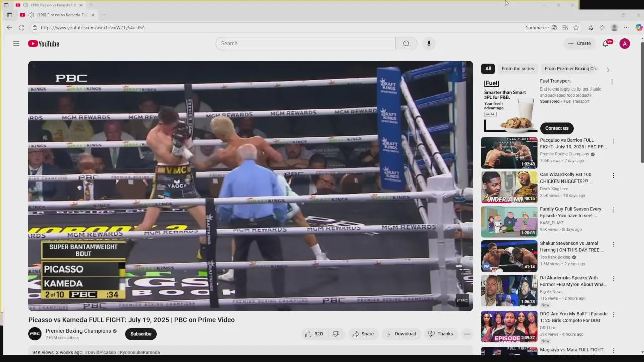The width and height of the screenshot is (644, 362).
Task: Open the PBC channel avatar
Action: click(x=35, y=334)
